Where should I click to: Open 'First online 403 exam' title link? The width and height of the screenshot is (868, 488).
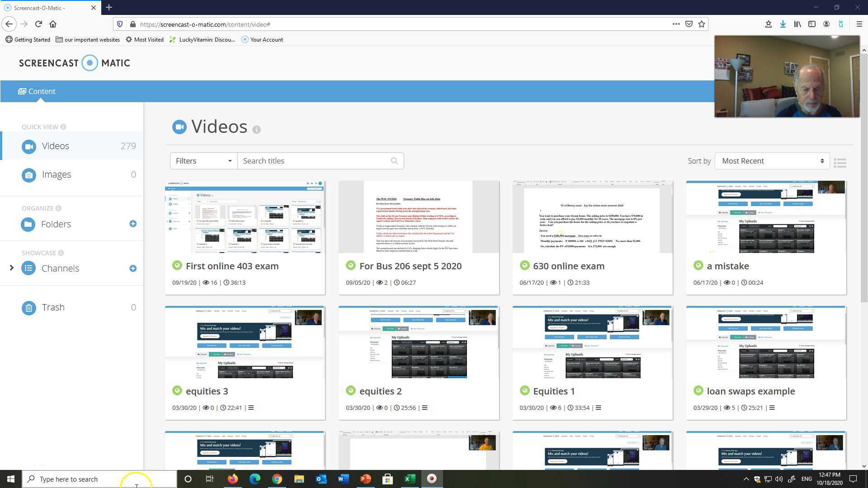232,266
